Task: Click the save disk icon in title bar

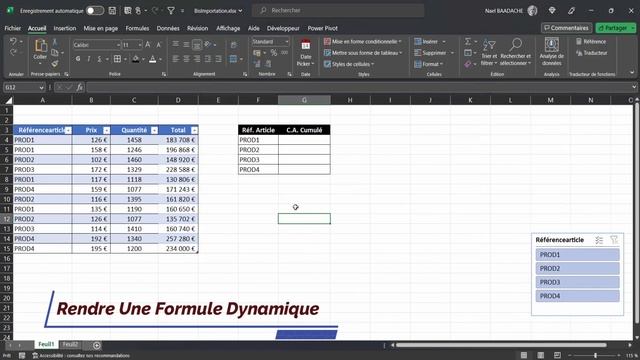Action: click(112, 11)
